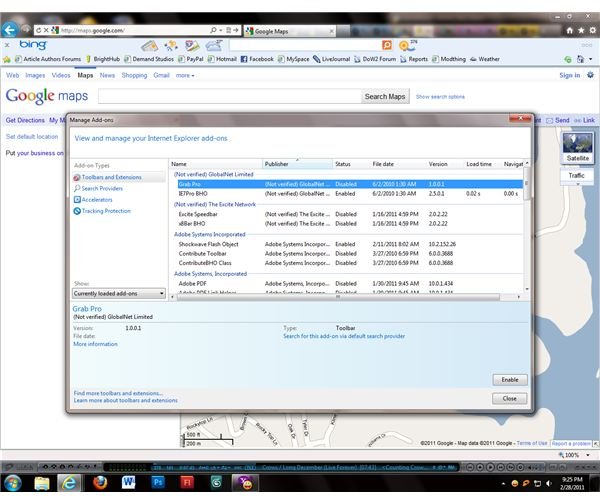600x497 pixels.
Task: Open Windows Start menu orb
Action: (x=13, y=483)
